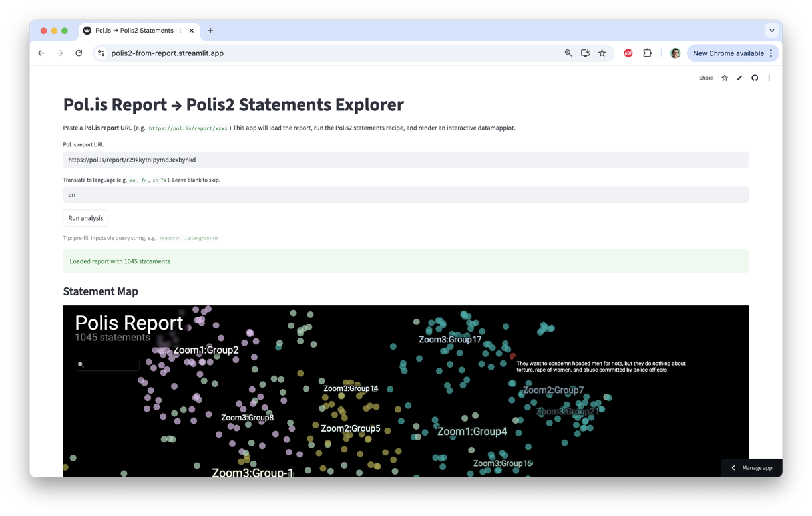Go back using browser back arrow
The width and height of the screenshot is (812, 516).
click(x=41, y=53)
